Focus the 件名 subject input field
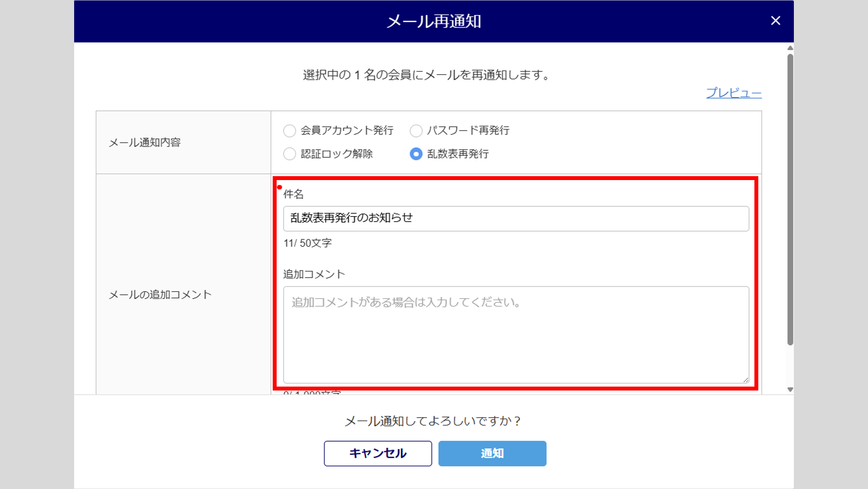868x489 pixels. pos(516,219)
